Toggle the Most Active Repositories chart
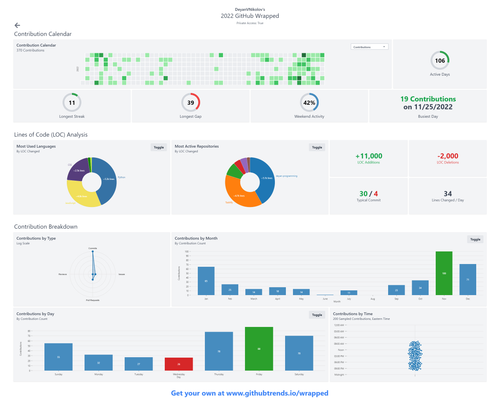The image size is (500, 403). coord(317,147)
